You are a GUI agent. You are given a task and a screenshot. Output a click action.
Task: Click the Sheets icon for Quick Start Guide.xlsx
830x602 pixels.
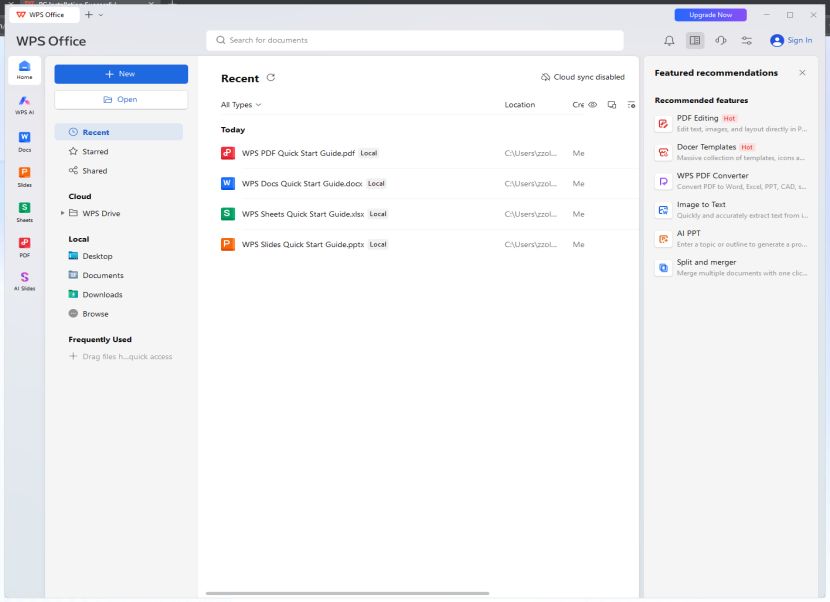(x=228, y=214)
